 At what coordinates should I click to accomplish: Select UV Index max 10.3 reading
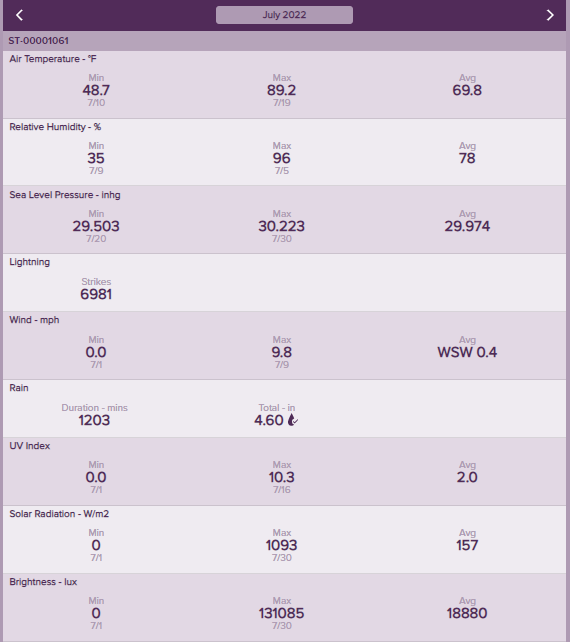coord(281,477)
